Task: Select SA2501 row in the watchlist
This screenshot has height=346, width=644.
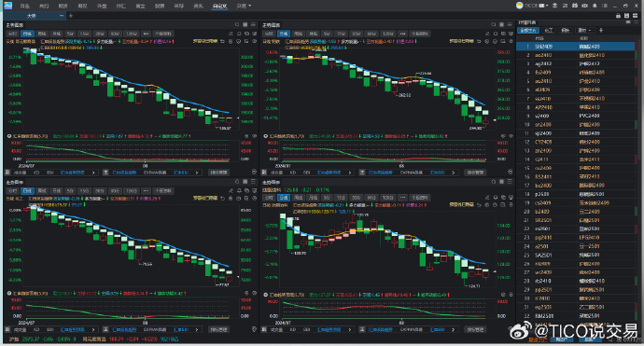Action: click(x=576, y=255)
